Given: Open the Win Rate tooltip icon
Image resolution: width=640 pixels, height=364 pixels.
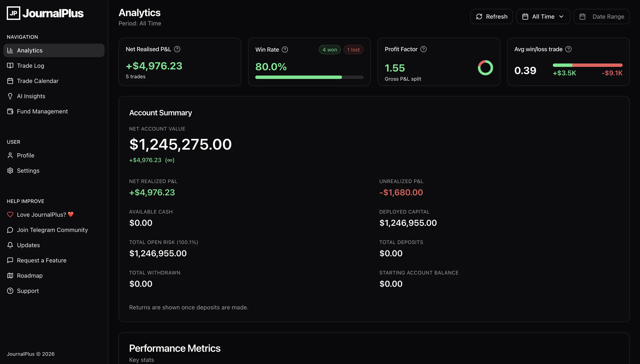Looking at the screenshot, I should coord(285,50).
